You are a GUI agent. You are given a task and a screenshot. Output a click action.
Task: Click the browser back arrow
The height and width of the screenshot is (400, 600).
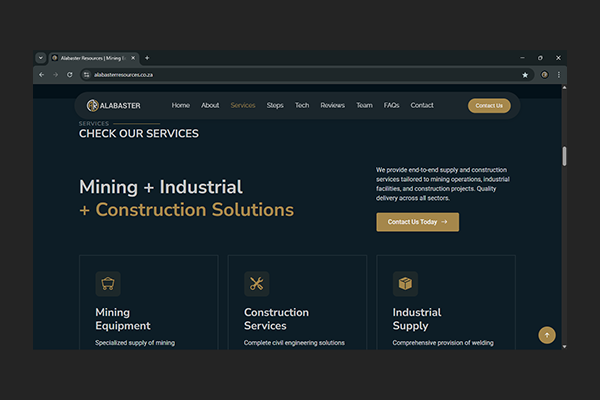[x=41, y=75]
